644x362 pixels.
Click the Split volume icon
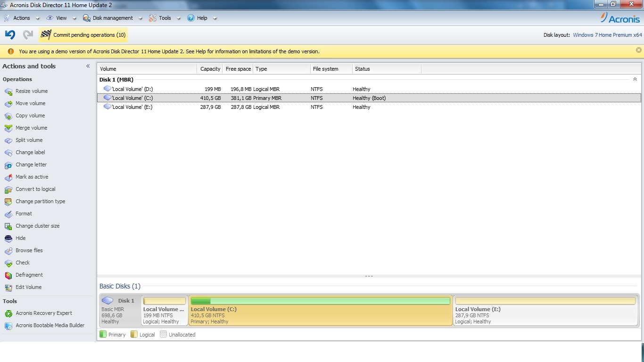(8, 140)
